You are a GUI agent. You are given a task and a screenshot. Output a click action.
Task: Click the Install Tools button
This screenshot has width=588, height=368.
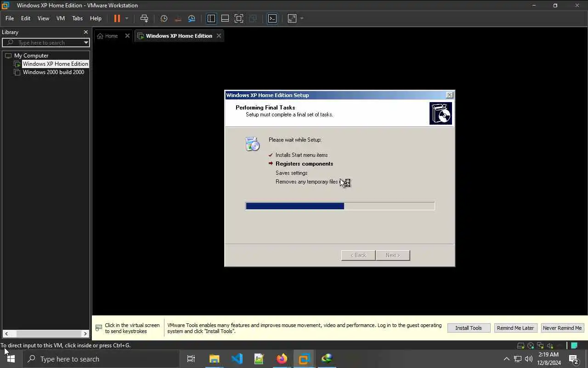tap(468, 328)
